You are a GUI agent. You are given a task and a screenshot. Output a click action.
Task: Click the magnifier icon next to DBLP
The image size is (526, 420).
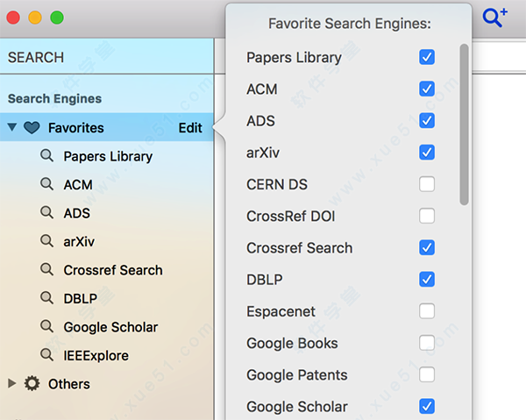[x=46, y=298]
